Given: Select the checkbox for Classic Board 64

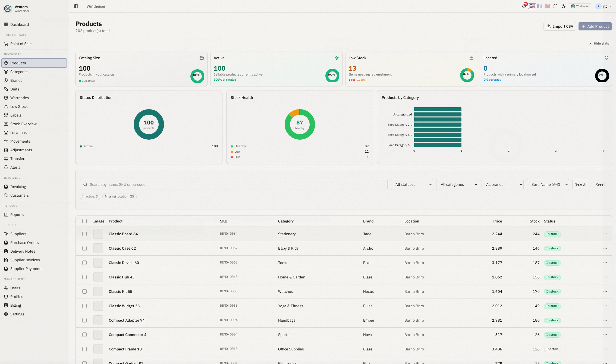Looking at the screenshot, I should click(84, 234).
